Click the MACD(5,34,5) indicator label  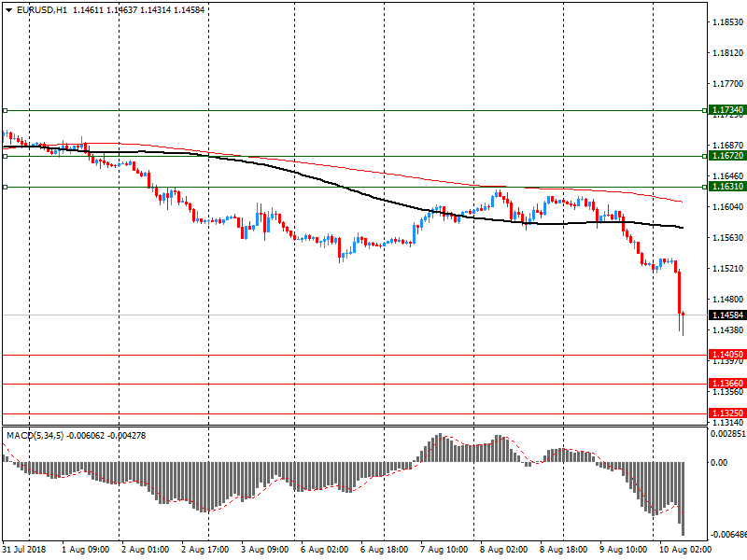pos(35,435)
